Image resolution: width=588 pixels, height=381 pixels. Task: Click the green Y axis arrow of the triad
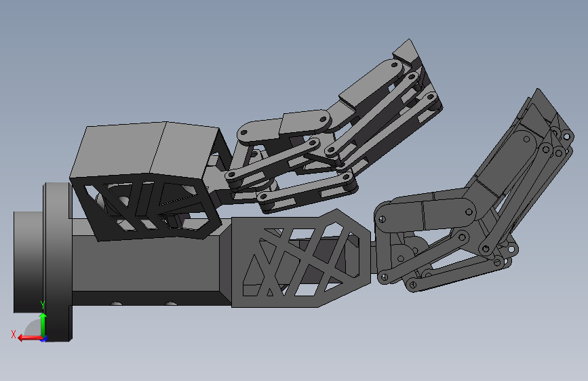[x=43, y=325]
